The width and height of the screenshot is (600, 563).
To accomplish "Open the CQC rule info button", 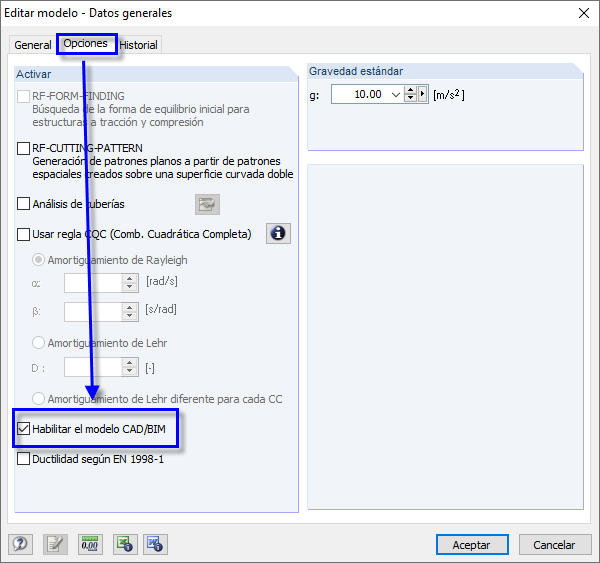I will [278, 233].
